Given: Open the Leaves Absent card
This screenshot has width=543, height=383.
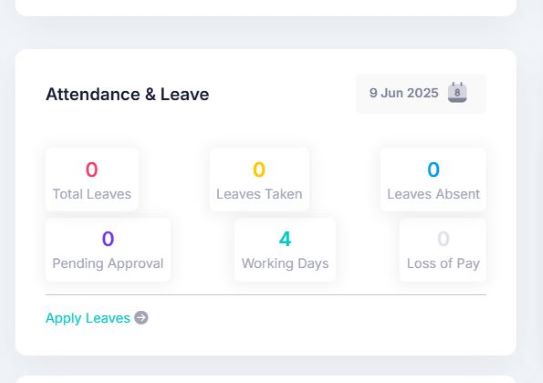Looking at the screenshot, I should coord(433,179).
